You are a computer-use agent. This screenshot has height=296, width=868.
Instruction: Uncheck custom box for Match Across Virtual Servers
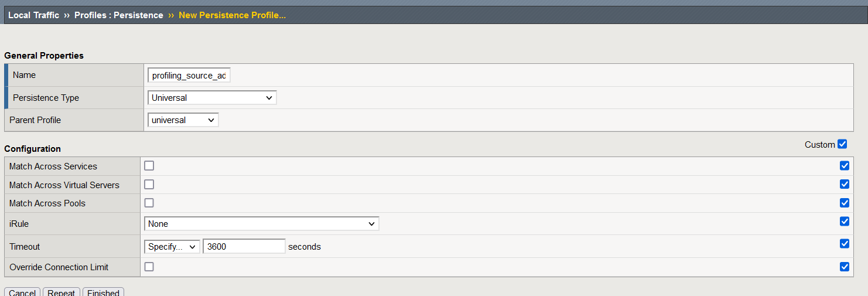[x=845, y=184]
